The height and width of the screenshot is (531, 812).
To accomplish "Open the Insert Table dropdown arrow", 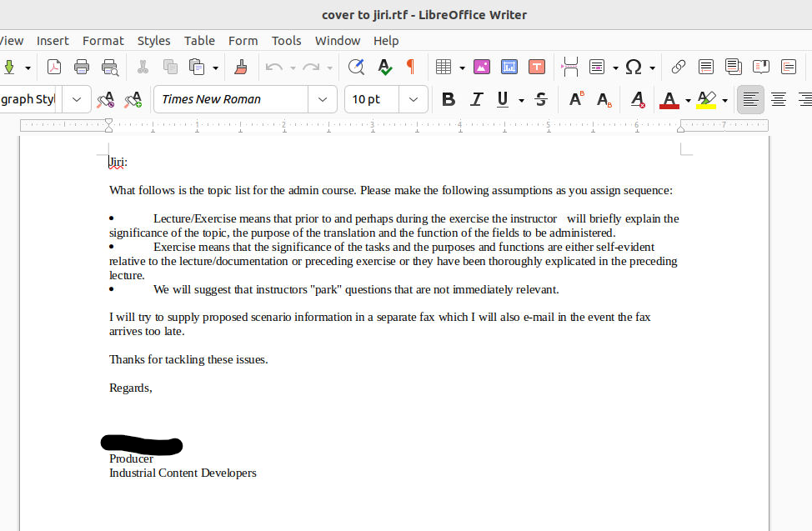I will pyautogui.click(x=462, y=68).
